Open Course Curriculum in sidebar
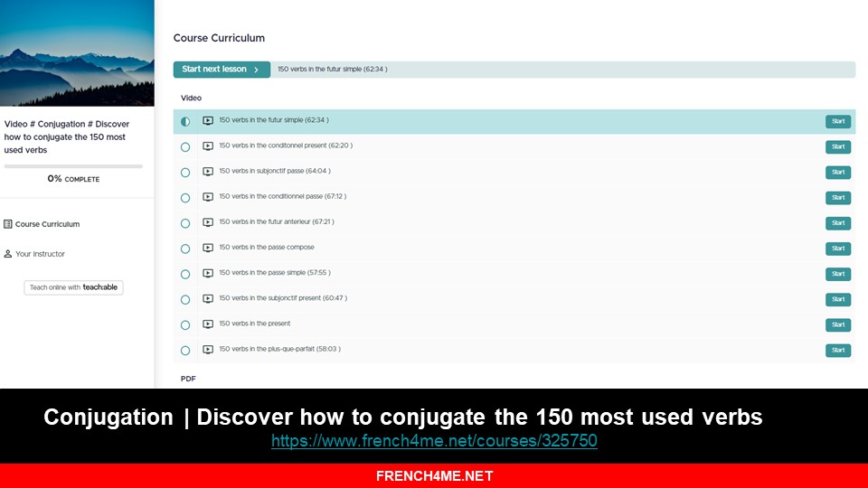 (x=47, y=224)
